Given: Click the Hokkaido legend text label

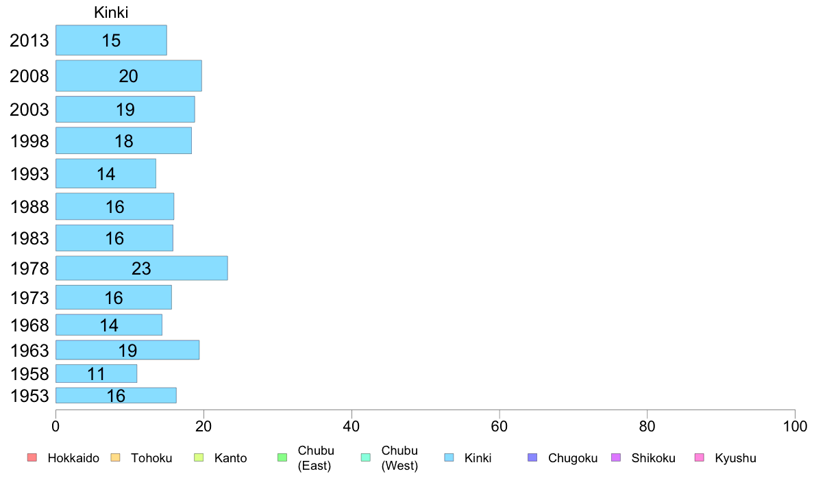Looking at the screenshot, I should point(73,458).
